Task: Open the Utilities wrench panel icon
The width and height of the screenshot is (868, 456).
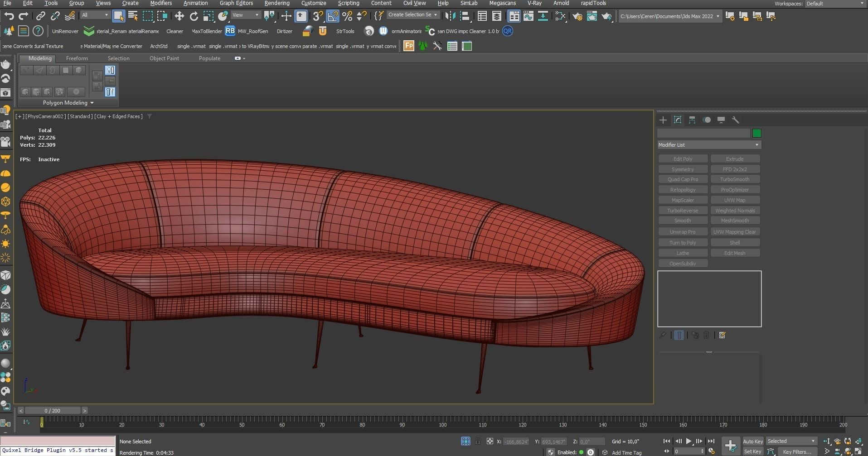Action: [x=736, y=120]
